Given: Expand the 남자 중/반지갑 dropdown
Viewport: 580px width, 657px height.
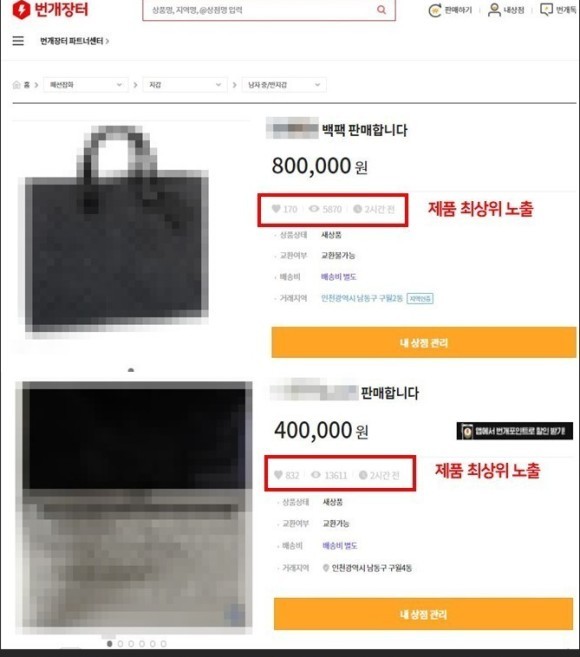Looking at the screenshot, I should click(x=284, y=85).
